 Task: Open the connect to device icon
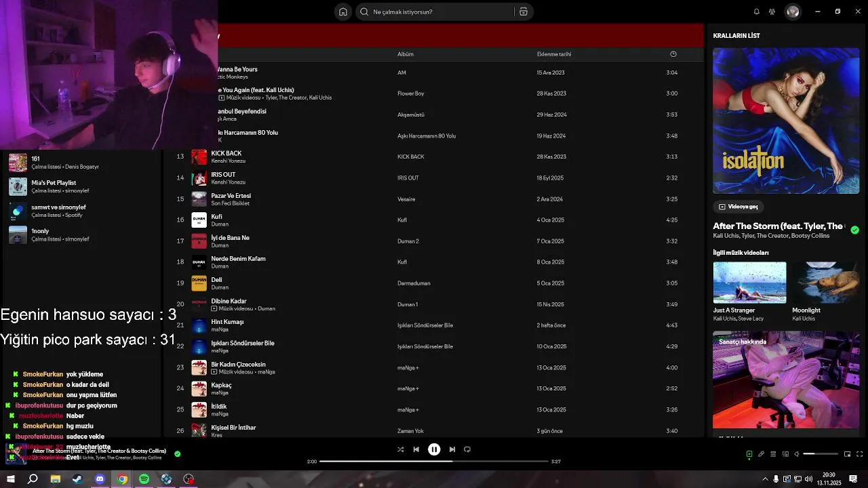(x=785, y=454)
